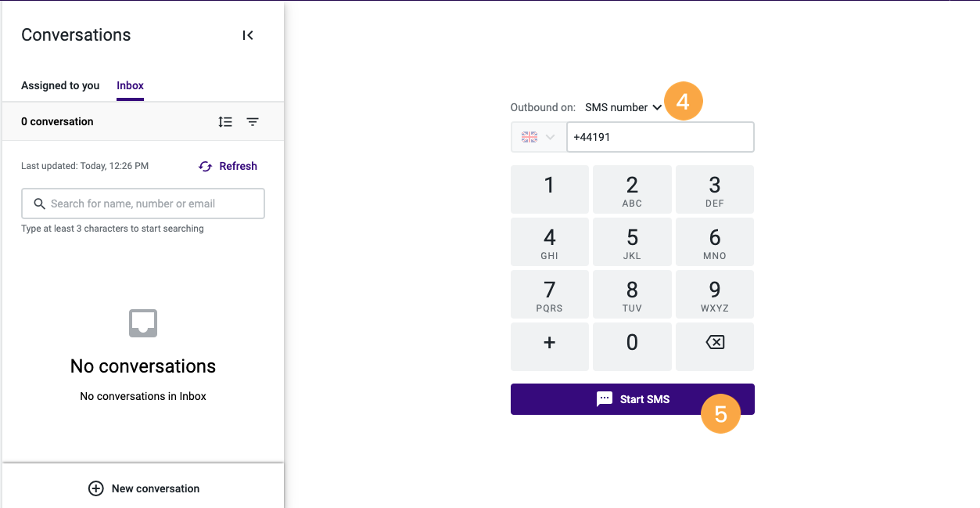Switch to the Assigned to you tab
980x508 pixels.
(x=60, y=85)
